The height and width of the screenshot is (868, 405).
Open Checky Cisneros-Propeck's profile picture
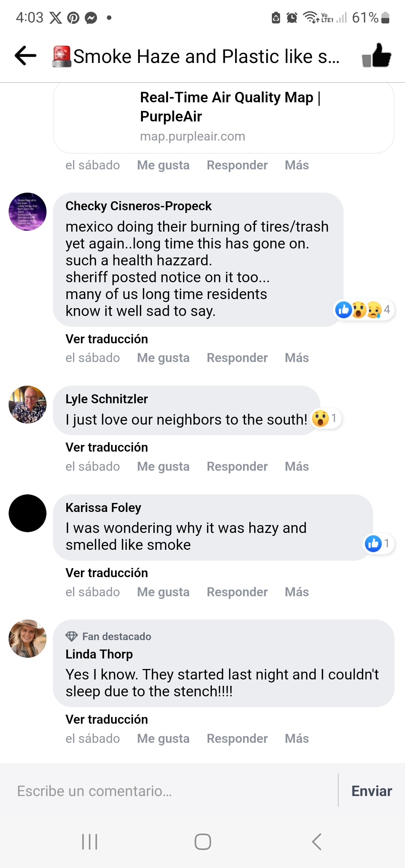pos(28,212)
